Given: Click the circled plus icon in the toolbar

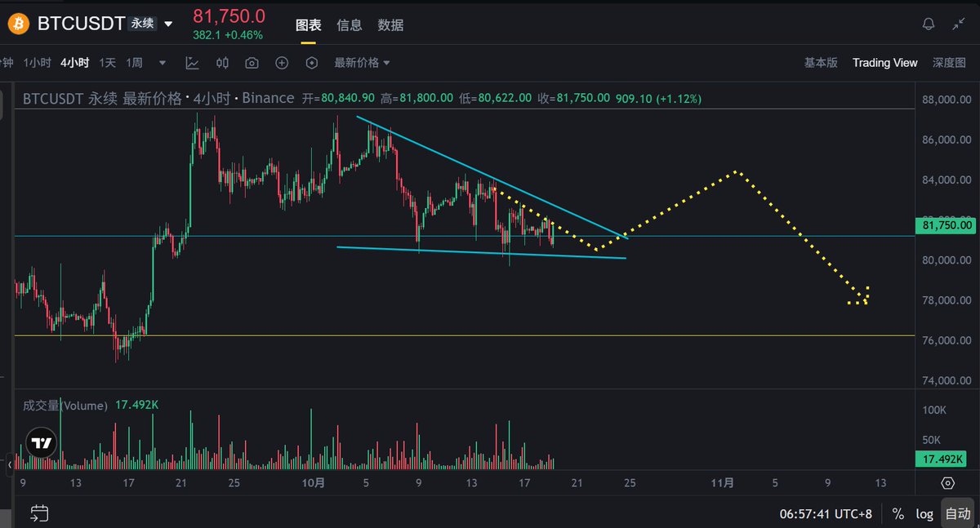Looking at the screenshot, I should point(282,63).
